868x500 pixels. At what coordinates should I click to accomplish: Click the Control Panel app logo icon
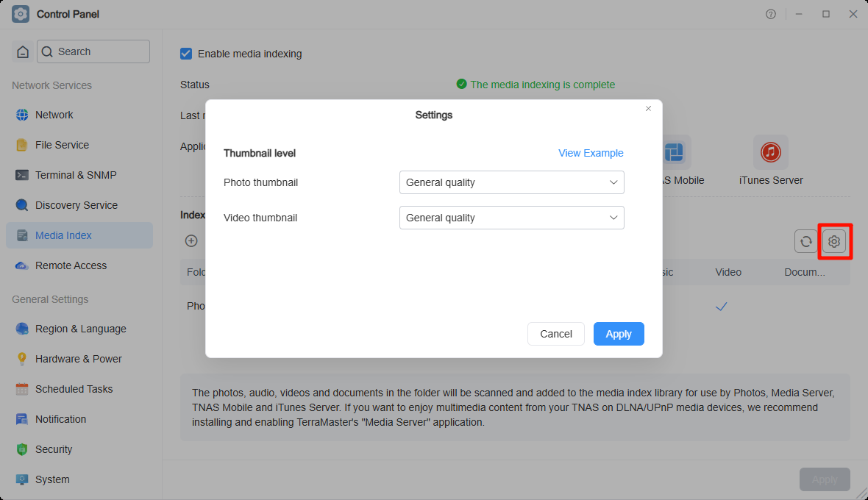point(20,14)
